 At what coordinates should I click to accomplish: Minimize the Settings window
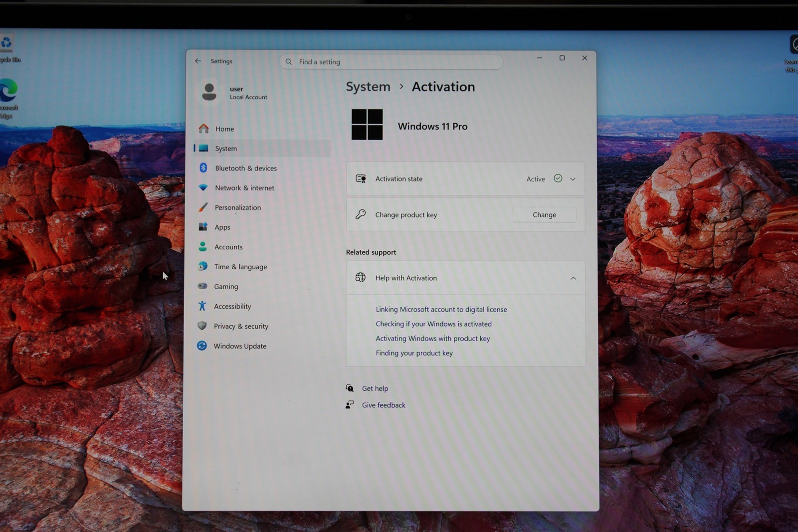(x=539, y=58)
